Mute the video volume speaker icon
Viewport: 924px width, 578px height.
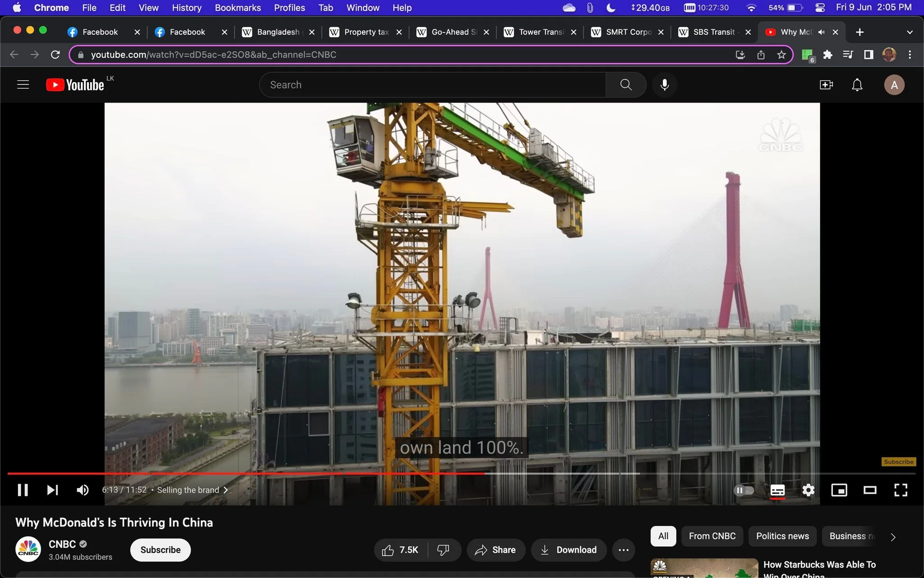click(83, 490)
